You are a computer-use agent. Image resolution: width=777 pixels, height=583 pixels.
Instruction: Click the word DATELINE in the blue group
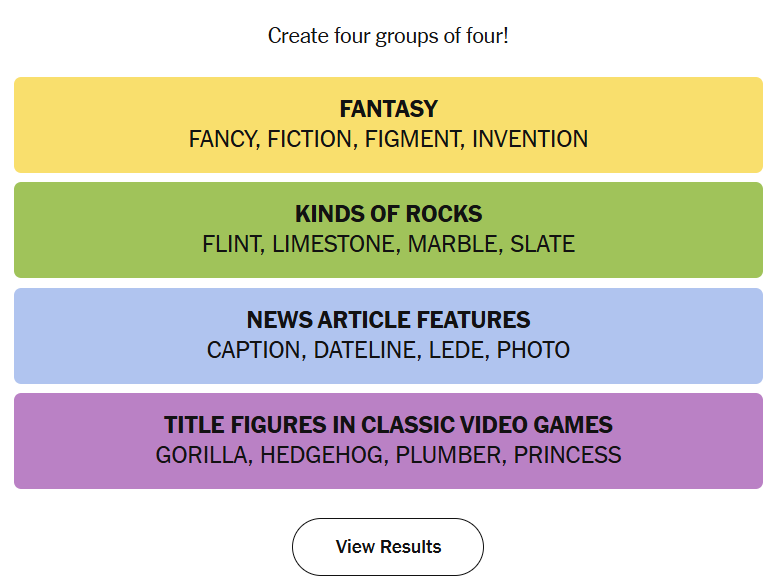tap(365, 351)
